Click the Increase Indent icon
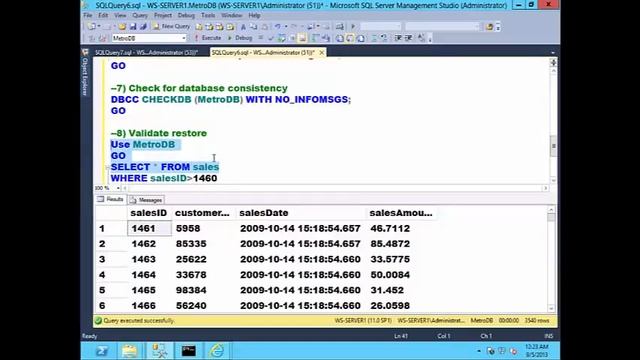The height and width of the screenshot is (360, 640). click(x=408, y=38)
